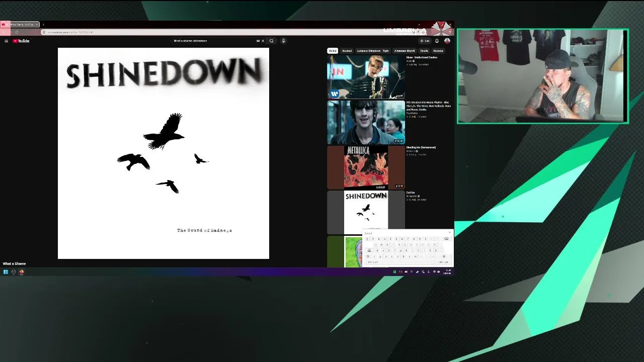Open the Create video button
The image size is (644, 362).
pyautogui.click(x=425, y=41)
